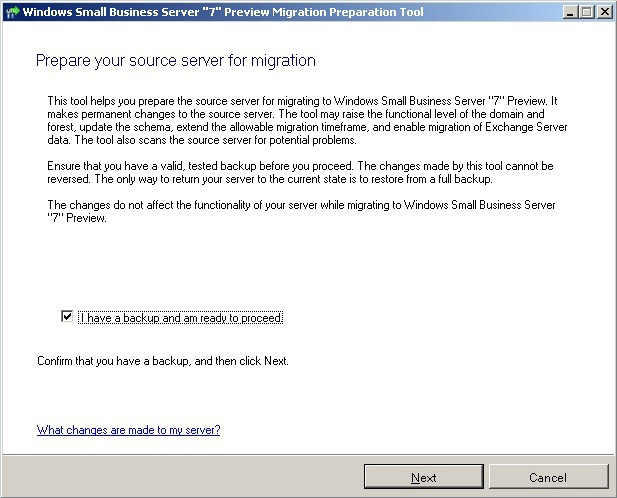This screenshot has width=617, height=498.
Task: Cancel the migration preparation wizard
Action: click(x=548, y=477)
